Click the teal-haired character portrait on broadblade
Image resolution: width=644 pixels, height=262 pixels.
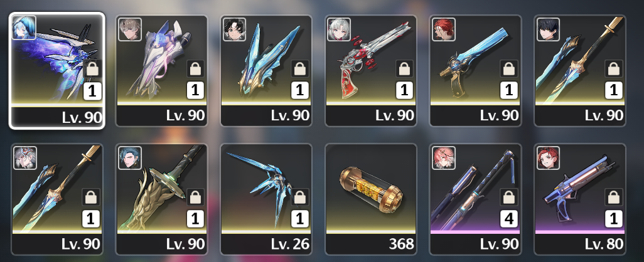[x=130, y=158]
